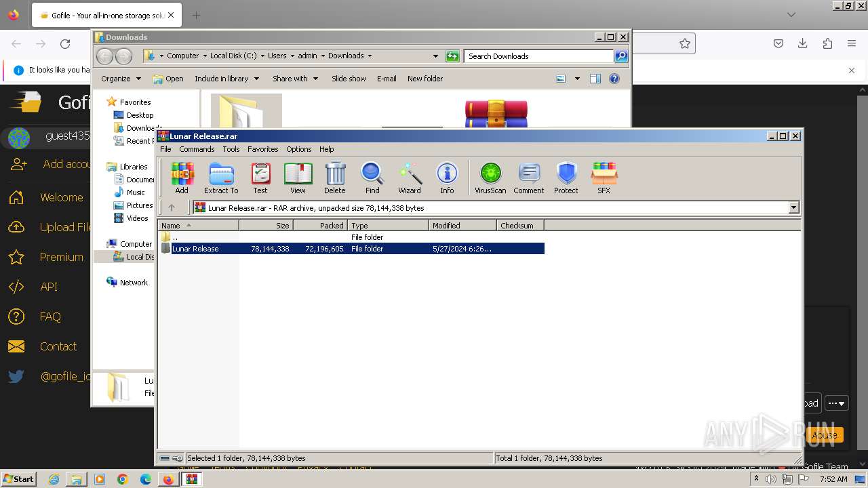Open the Comment tool

click(x=529, y=178)
